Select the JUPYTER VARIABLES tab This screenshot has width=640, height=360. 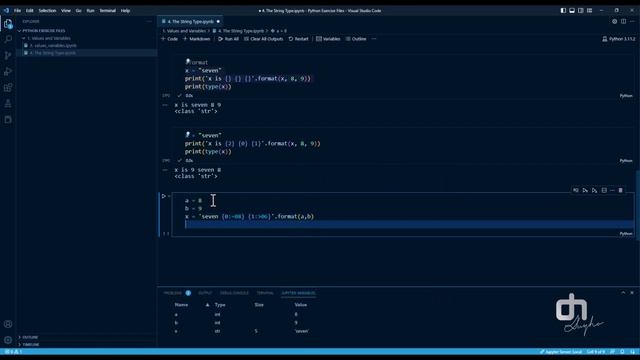(298, 293)
